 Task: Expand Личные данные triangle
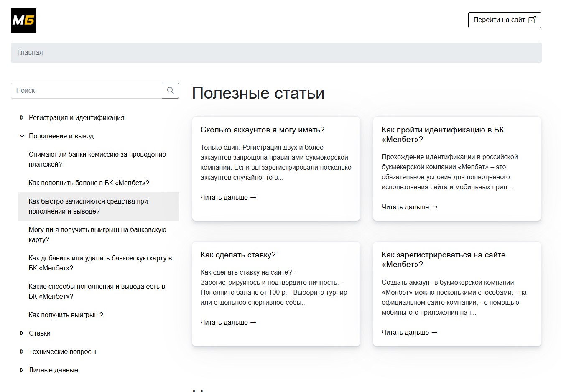[x=22, y=370]
